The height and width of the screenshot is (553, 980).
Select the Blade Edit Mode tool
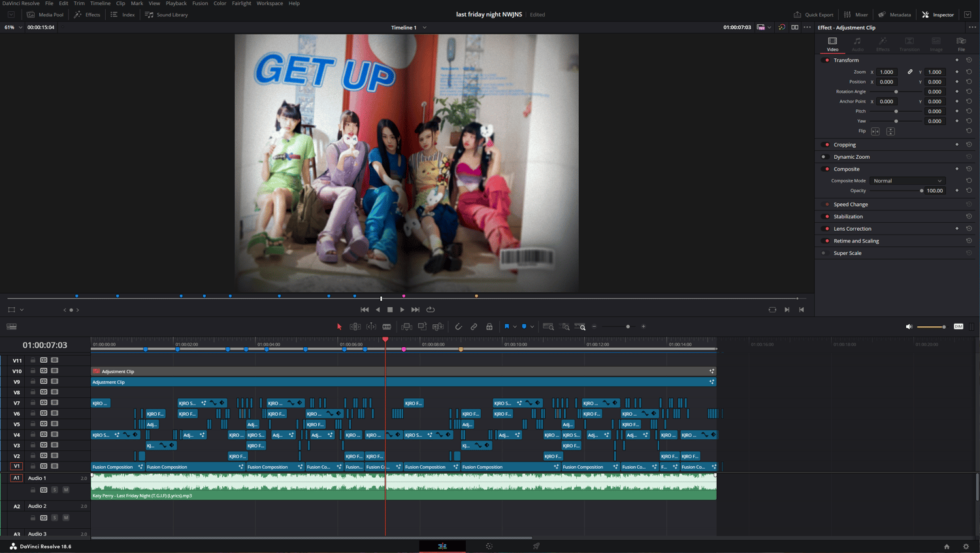[387, 327]
